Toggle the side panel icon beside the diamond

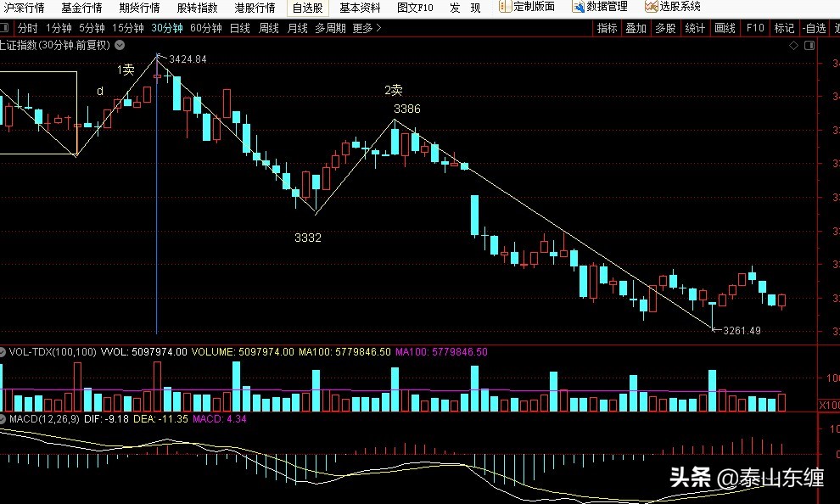click(809, 46)
